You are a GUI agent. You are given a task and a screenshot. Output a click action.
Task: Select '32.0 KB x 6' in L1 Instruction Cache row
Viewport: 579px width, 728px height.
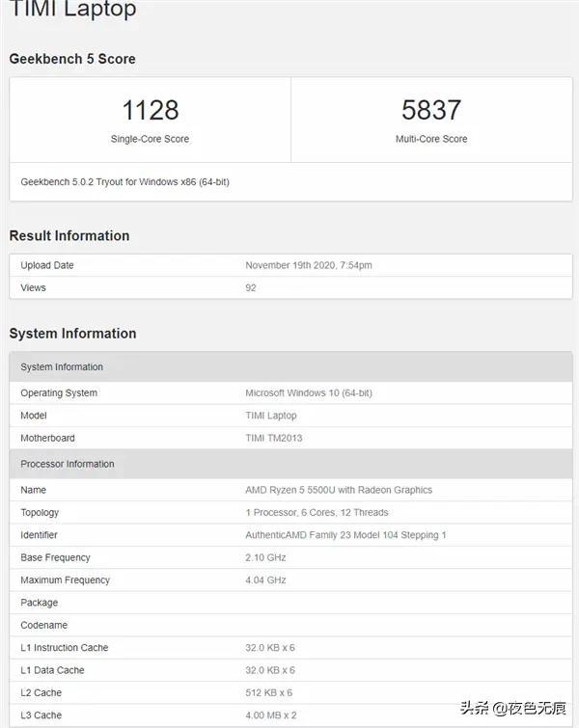[270, 648]
